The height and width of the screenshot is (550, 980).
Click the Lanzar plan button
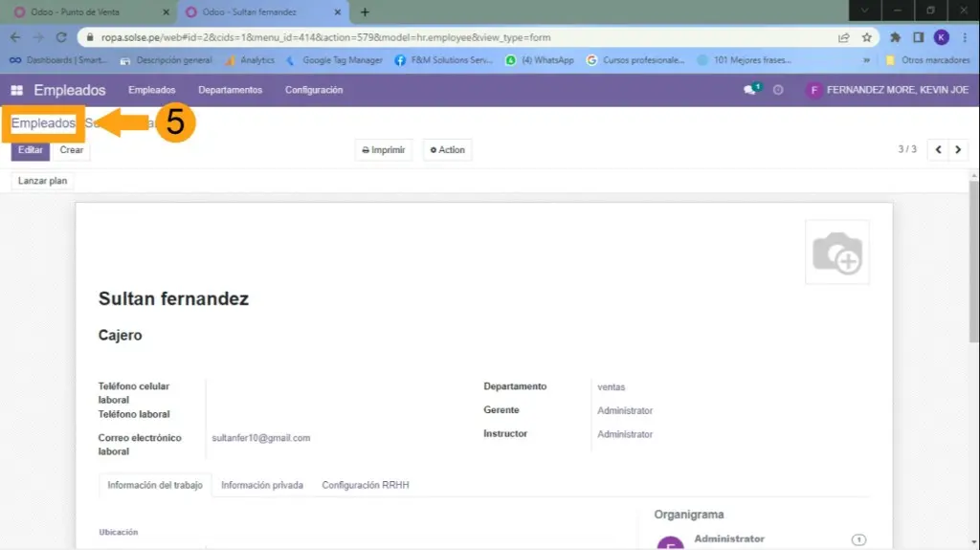pyautogui.click(x=43, y=181)
